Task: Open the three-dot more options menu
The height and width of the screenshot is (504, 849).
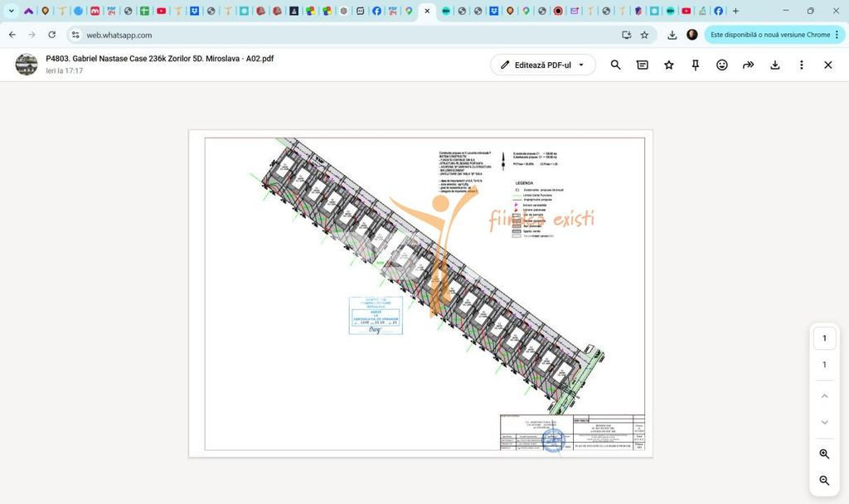Action: point(802,65)
